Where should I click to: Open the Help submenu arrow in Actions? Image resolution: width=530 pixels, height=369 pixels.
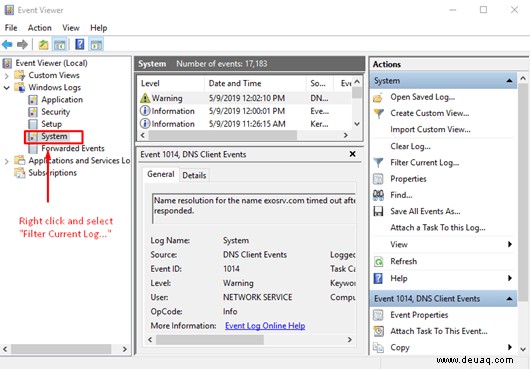click(x=510, y=278)
